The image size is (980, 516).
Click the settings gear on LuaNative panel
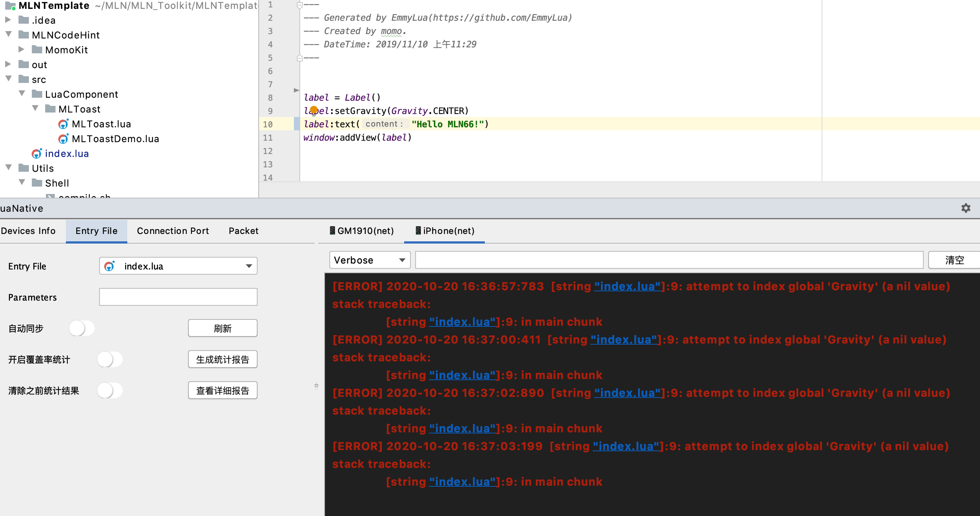click(966, 208)
